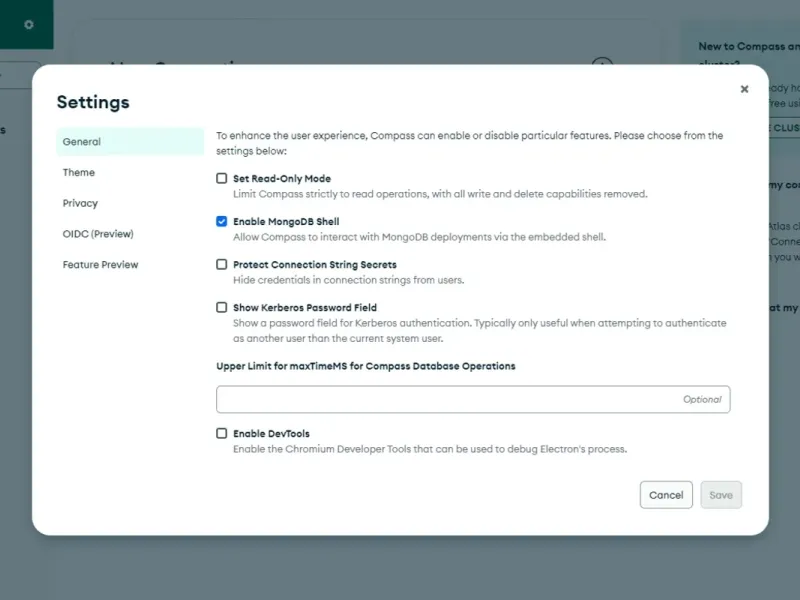The image size is (800, 600).
Task: Open the Feature Preview section
Action: point(100,265)
